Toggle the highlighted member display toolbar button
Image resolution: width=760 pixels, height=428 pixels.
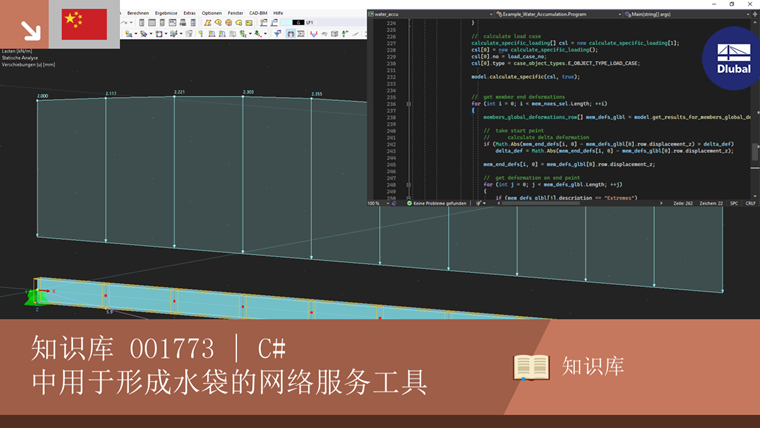tap(290, 34)
